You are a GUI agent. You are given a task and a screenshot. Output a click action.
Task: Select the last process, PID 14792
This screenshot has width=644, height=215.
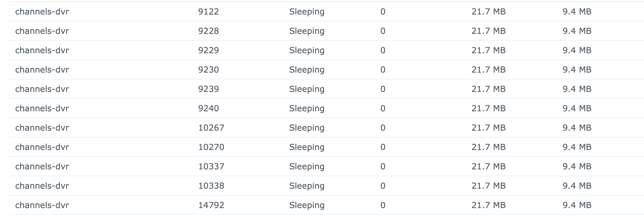tap(211, 205)
